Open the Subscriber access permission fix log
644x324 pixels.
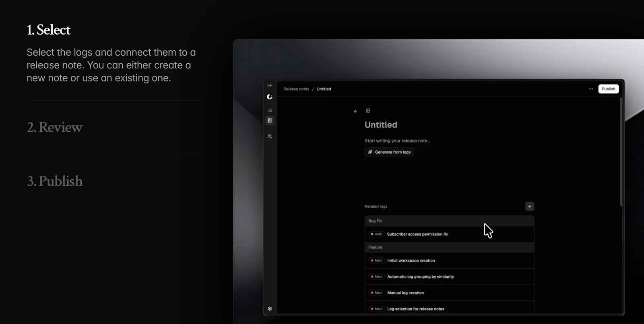coord(417,234)
